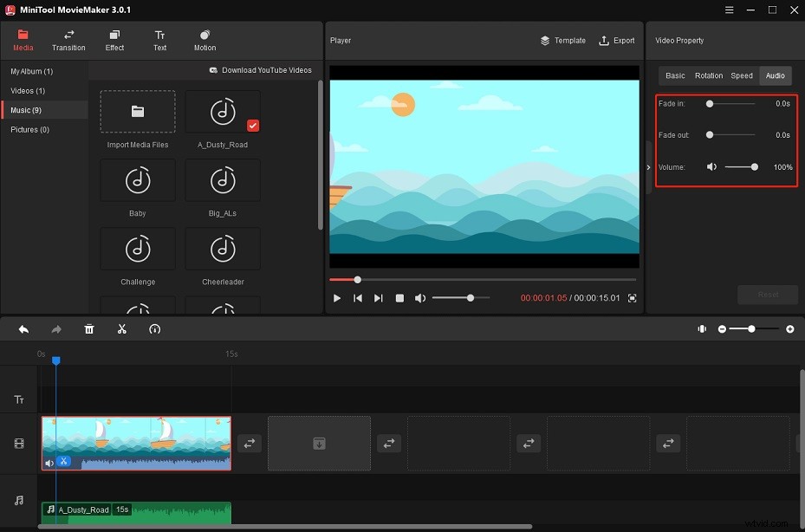Image resolution: width=805 pixels, height=532 pixels.
Task: Mute audio on the timeline video clip
Action: (x=49, y=462)
